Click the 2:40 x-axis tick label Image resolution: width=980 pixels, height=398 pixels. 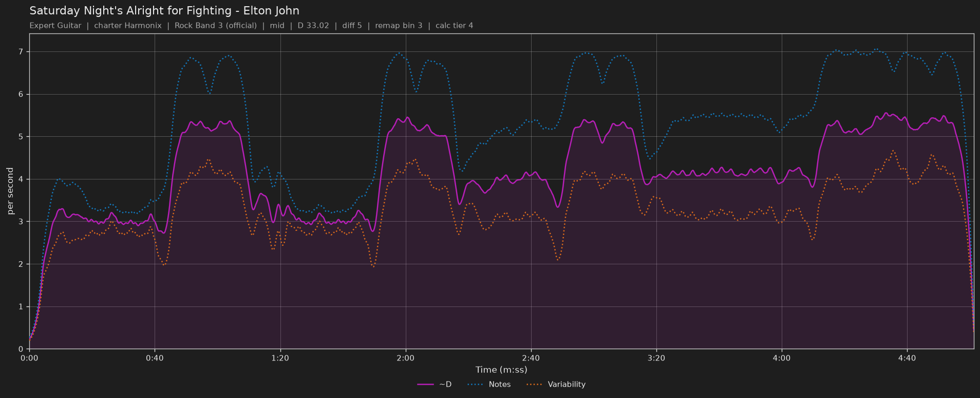click(x=531, y=358)
